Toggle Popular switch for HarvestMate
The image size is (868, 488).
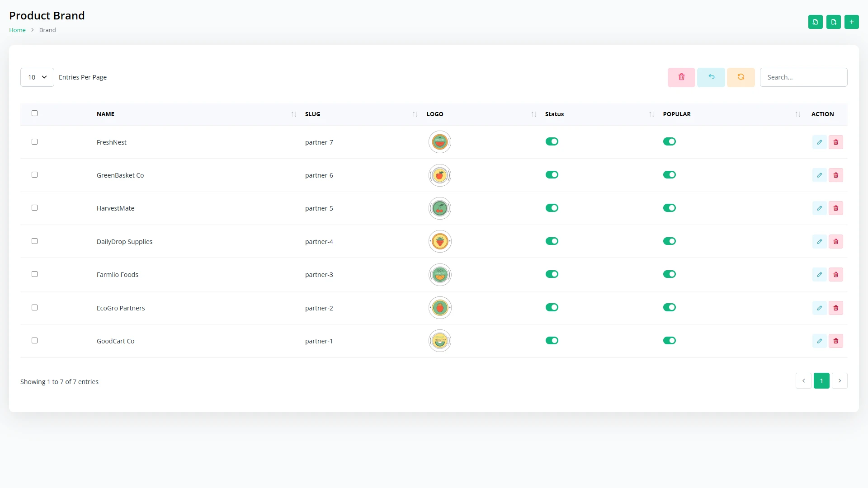pyautogui.click(x=670, y=208)
